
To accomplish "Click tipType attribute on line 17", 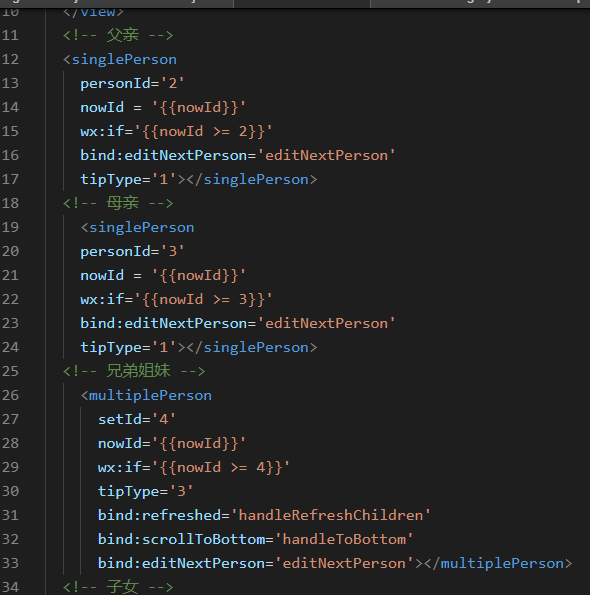I will pos(111,179).
